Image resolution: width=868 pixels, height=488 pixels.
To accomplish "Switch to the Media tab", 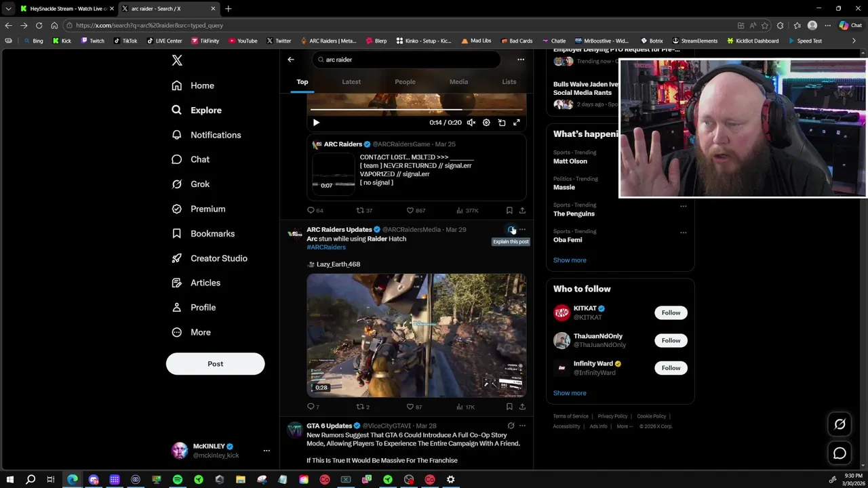I will click(458, 82).
